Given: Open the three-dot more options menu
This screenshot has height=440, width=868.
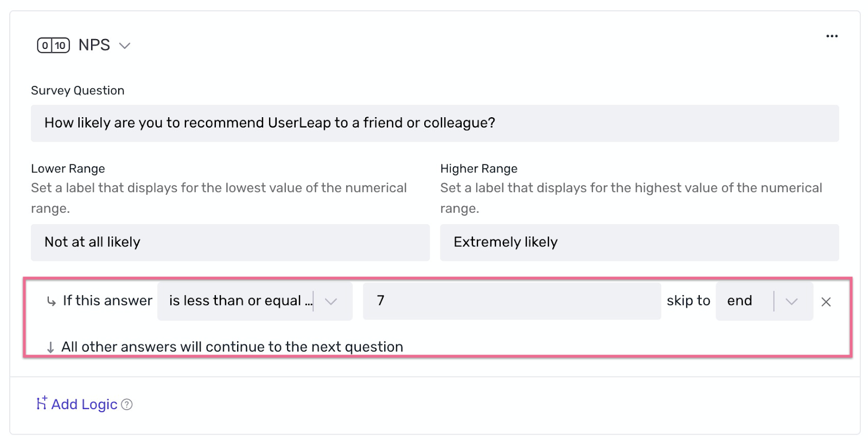Looking at the screenshot, I should coord(832,36).
